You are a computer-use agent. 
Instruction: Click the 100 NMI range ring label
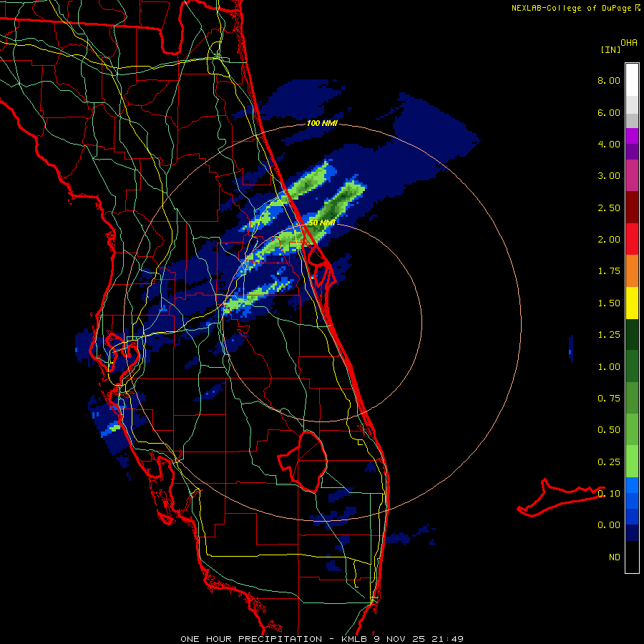click(321, 123)
